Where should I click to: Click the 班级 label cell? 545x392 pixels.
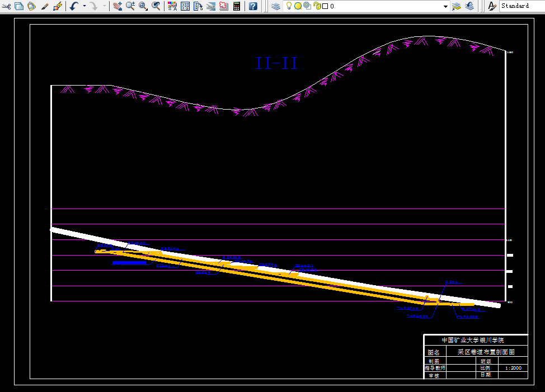(486, 361)
